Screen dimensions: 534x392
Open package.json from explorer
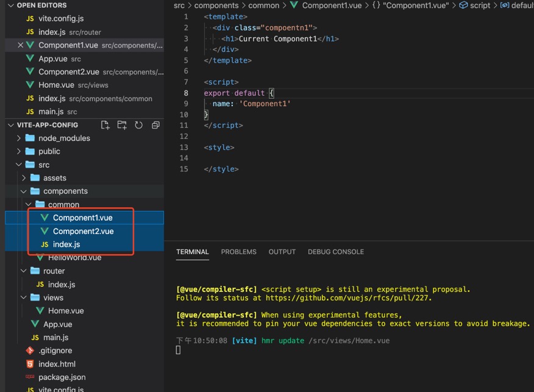[x=62, y=377]
